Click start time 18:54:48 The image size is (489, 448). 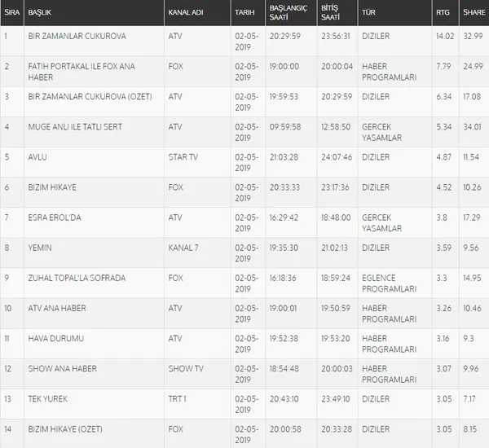point(284,369)
